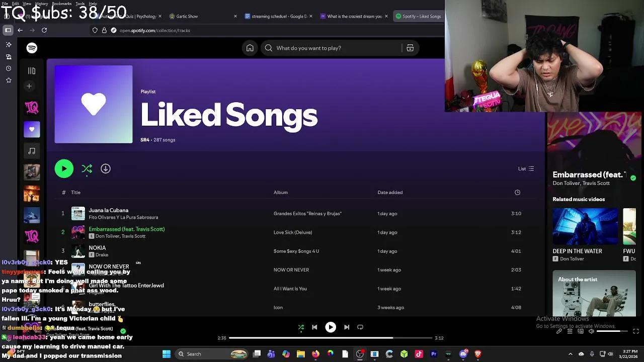Open Brave browser from taskbar

pyautogui.click(x=478, y=354)
